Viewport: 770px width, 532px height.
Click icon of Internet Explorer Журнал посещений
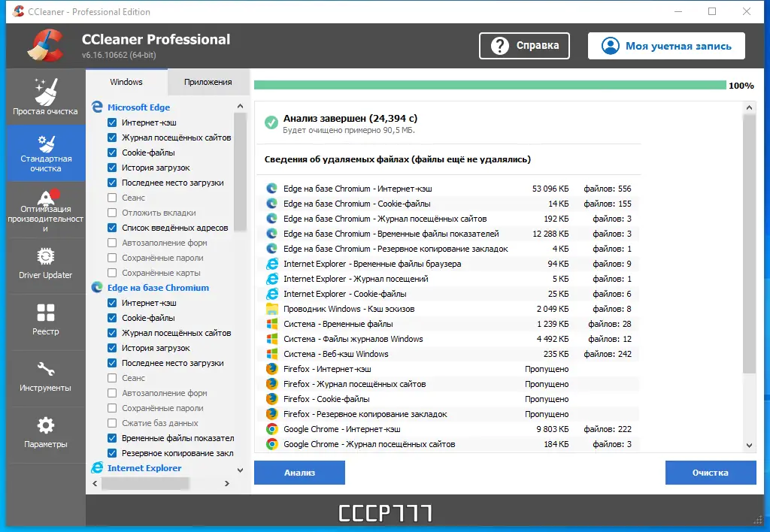(x=271, y=279)
